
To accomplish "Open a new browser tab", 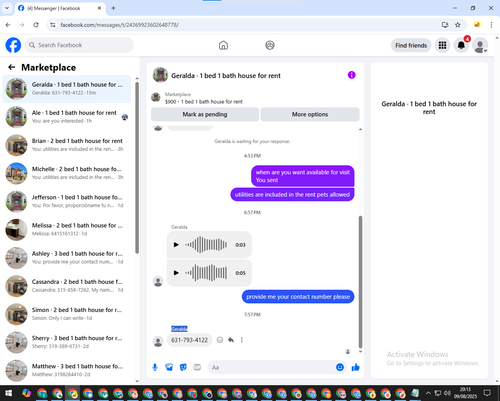I will click(113, 8).
